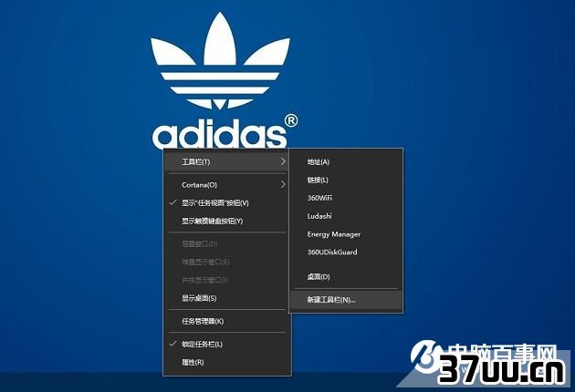Open 属性(R) taskbar properties
575x392 pixels.
(x=226, y=362)
